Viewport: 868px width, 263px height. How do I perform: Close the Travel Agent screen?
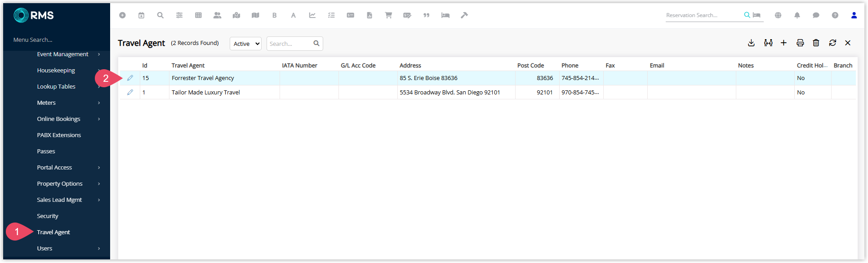pos(848,43)
